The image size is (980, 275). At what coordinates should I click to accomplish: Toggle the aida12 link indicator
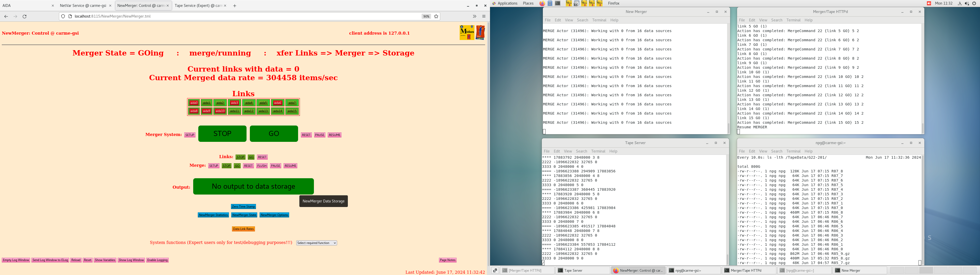pos(249,111)
